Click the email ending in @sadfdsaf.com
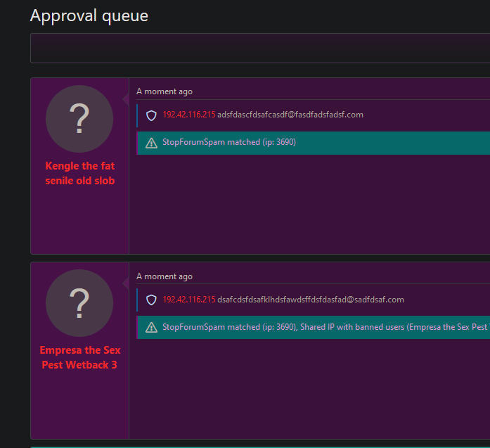The width and height of the screenshot is (490, 448). pos(311,300)
